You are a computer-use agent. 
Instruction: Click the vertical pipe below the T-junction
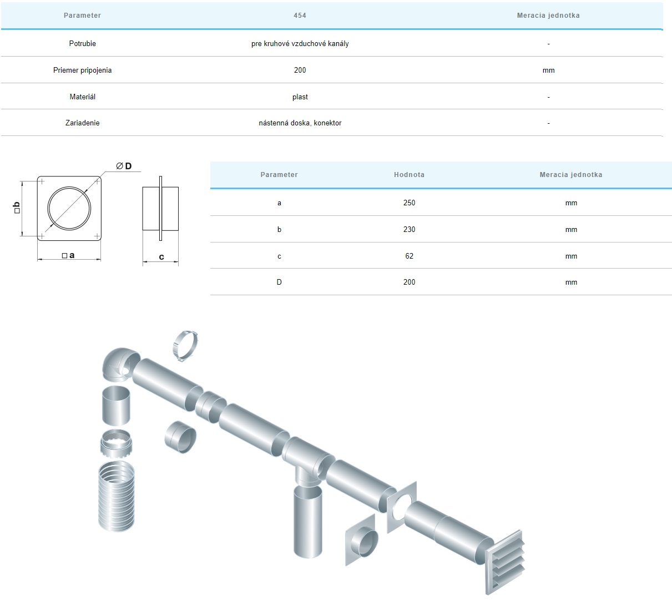coord(307,519)
